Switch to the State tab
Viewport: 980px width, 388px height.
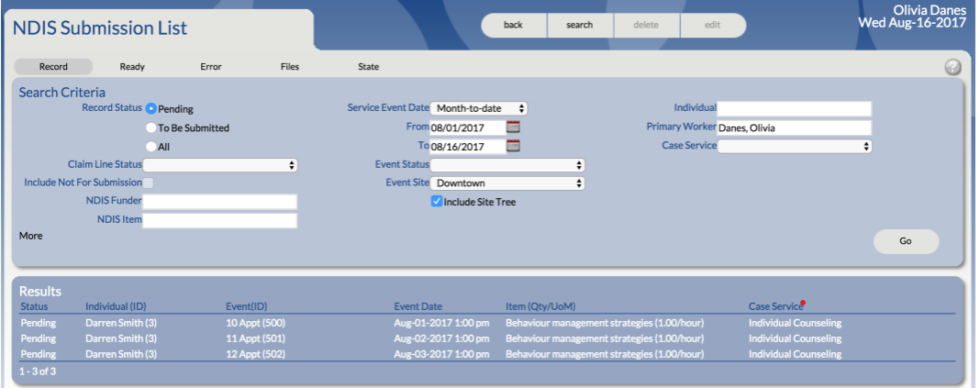click(368, 67)
